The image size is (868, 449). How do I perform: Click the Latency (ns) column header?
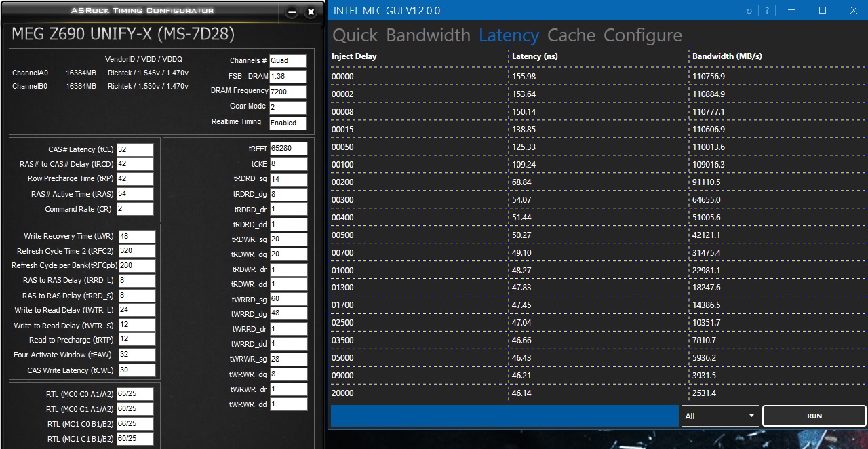535,56
